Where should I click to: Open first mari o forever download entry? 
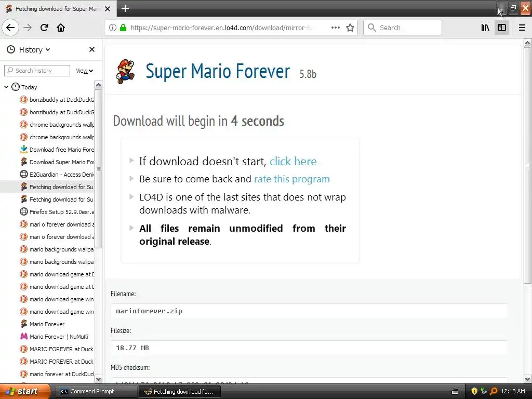coord(57,224)
